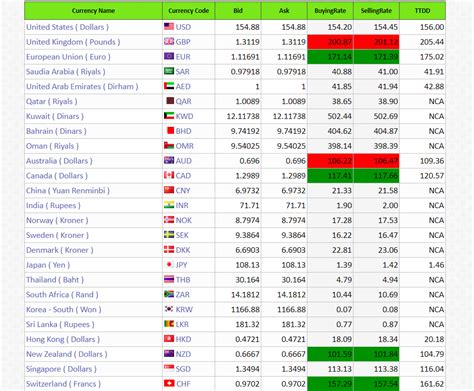The width and height of the screenshot is (474, 391).
Task: Click the EU flag icon beside EUR
Action: point(169,56)
